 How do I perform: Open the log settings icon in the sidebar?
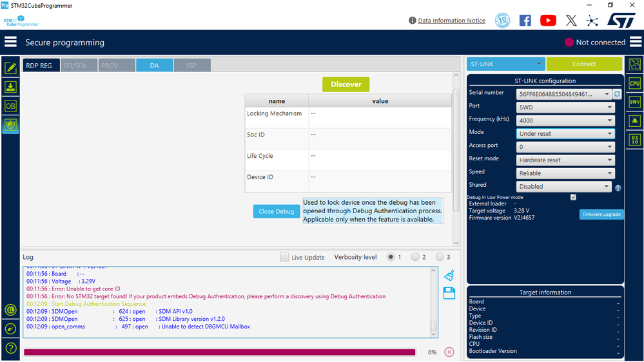[x=10, y=310]
